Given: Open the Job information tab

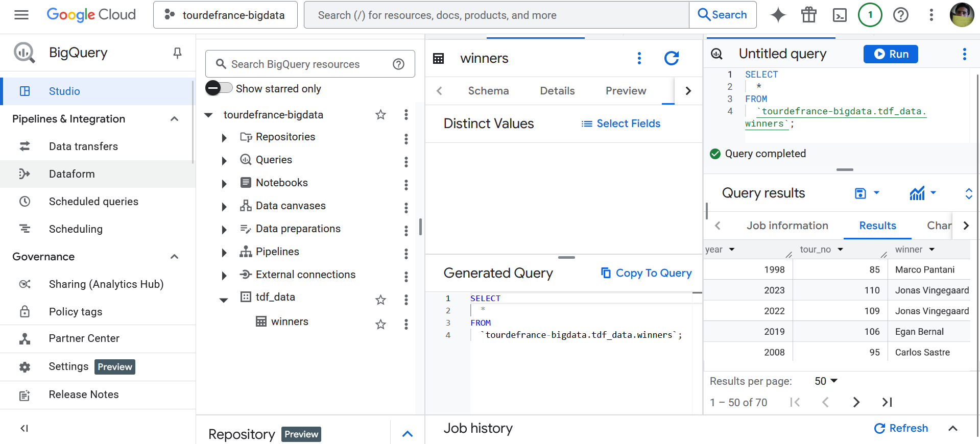Looking at the screenshot, I should pyautogui.click(x=787, y=226).
